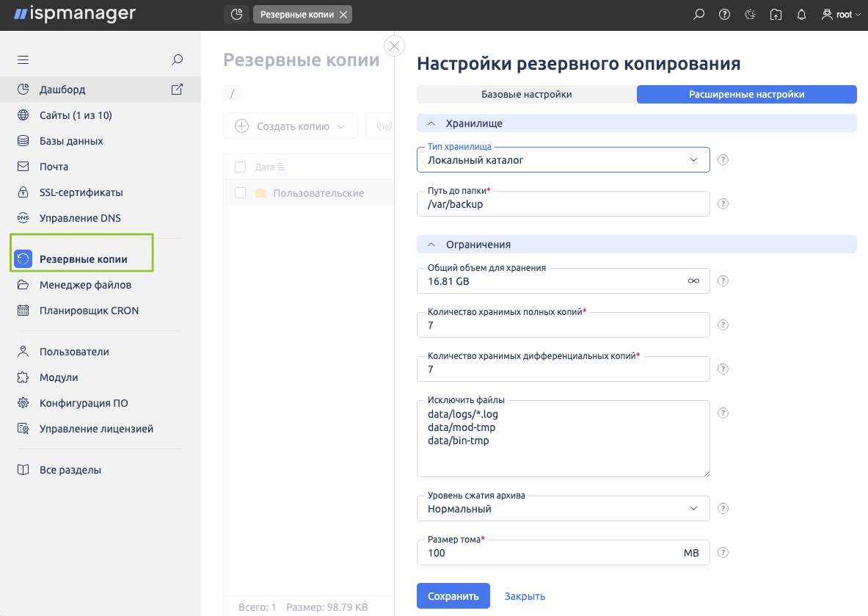The image size is (868, 616).
Task: Switch to Базовые настройки tab
Action: (526, 95)
